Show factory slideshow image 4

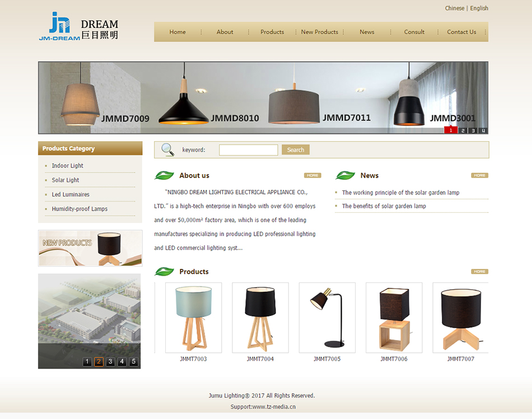(122, 362)
